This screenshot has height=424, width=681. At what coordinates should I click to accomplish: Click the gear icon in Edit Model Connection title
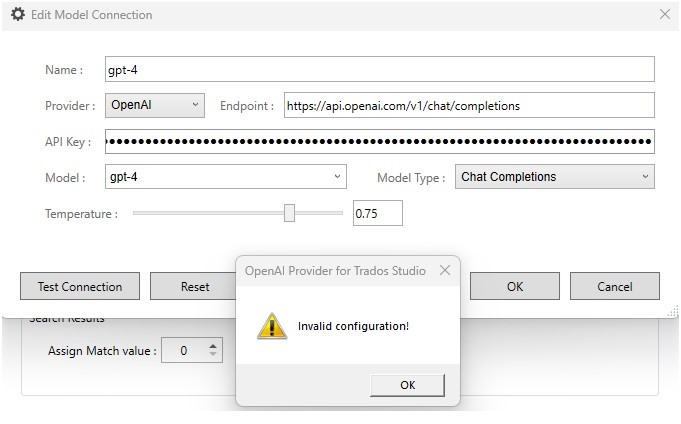[x=17, y=15]
